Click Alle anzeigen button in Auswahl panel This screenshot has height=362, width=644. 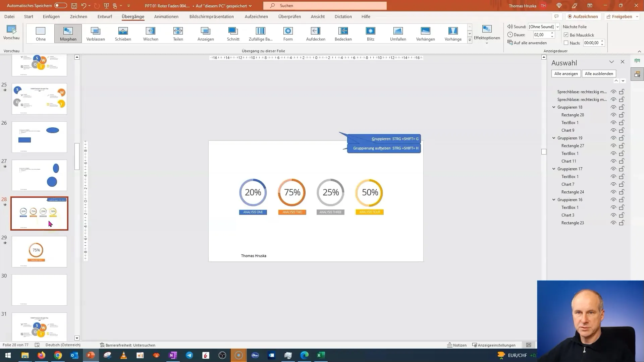click(x=566, y=73)
